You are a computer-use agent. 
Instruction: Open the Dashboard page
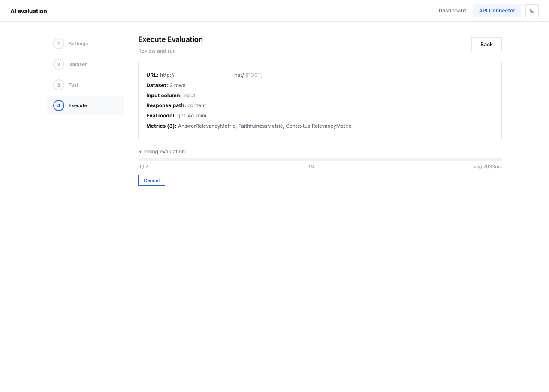click(x=452, y=11)
